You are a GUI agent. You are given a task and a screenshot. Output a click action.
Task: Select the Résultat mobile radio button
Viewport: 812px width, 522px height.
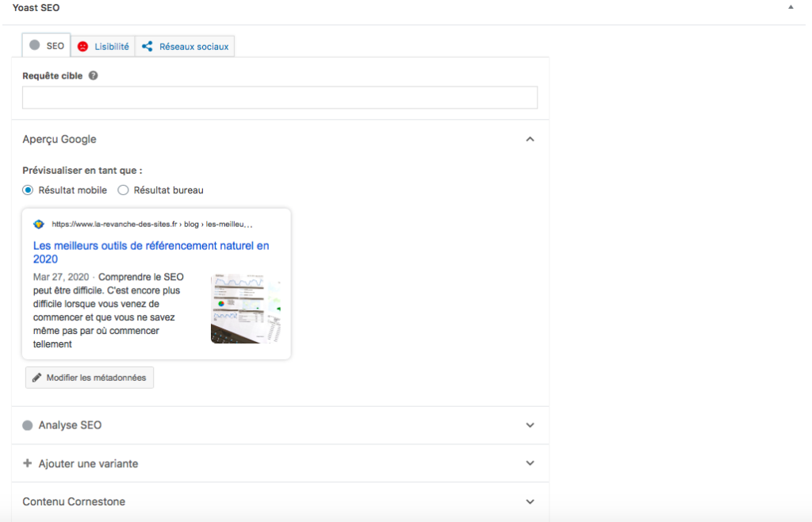[x=29, y=190]
